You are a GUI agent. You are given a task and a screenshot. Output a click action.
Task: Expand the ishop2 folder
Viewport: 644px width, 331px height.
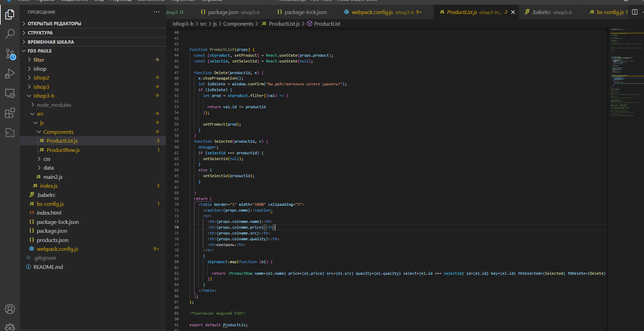click(x=29, y=78)
